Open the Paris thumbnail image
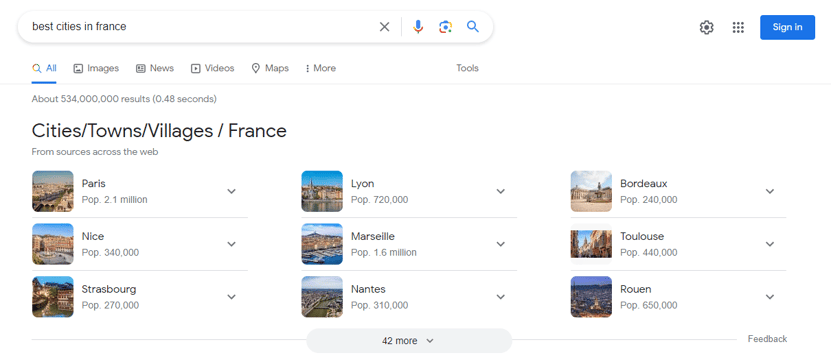The image size is (831, 364). pos(52,191)
